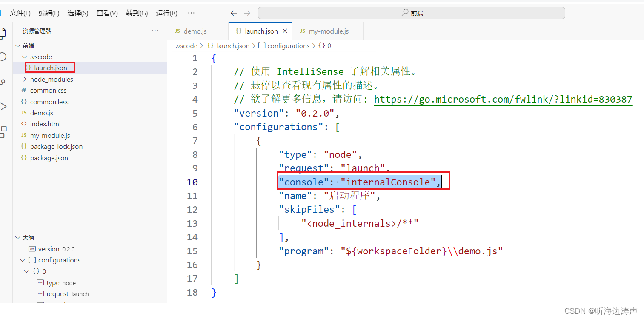Open the Search view in activity bar
644x319 pixels.
pyautogui.click(x=3, y=57)
